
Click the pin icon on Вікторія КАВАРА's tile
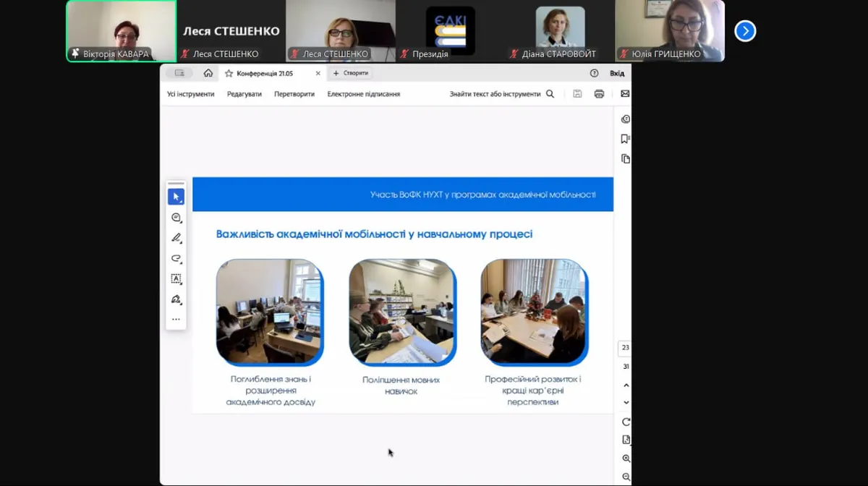[75, 54]
